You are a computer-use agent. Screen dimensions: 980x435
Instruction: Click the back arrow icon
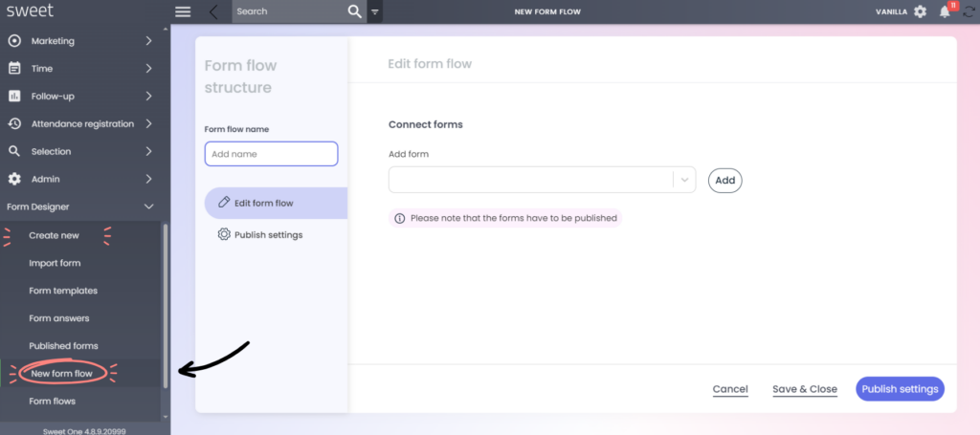point(213,11)
